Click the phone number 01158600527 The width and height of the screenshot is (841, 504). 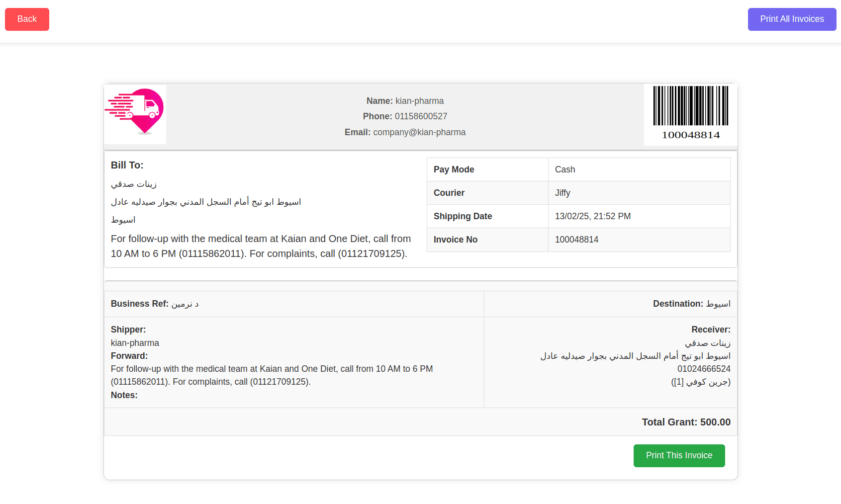tap(421, 116)
